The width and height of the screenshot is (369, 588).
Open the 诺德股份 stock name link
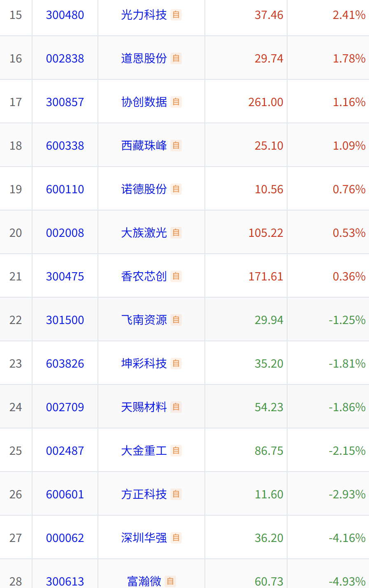[144, 189]
